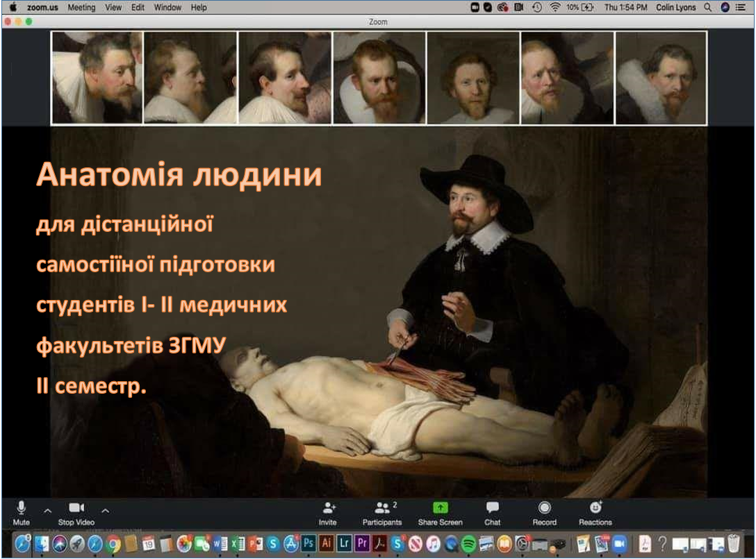The height and width of the screenshot is (559, 756).
Task: Open the View menu
Action: coord(113,7)
